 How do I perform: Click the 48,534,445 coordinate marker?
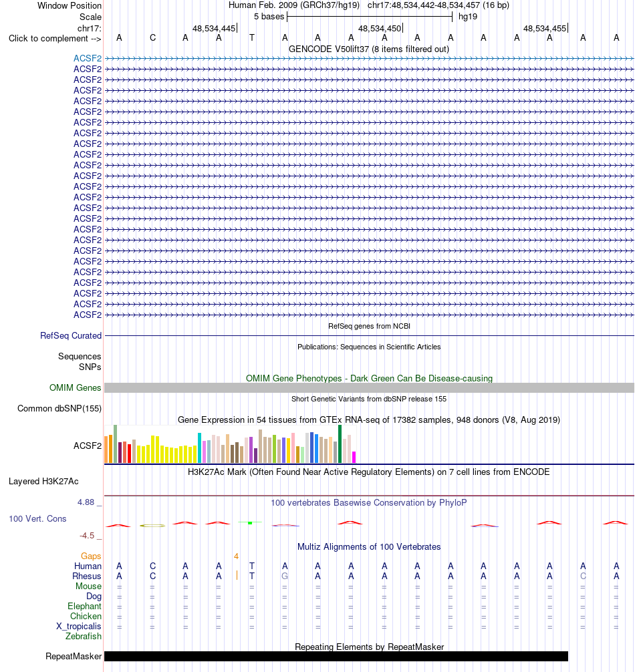click(215, 28)
